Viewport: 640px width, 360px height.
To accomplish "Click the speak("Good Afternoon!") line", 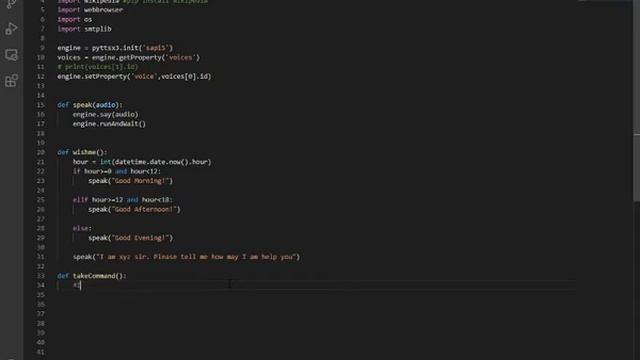I will pyautogui.click(x=134, y=209).
